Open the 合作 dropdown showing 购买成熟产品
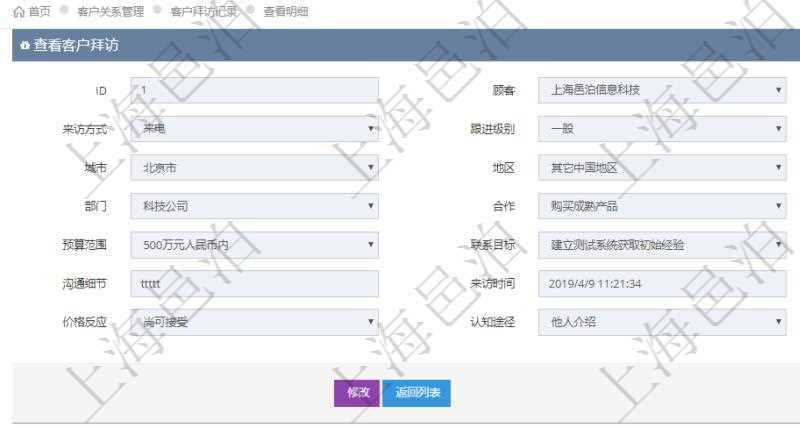 pos(662,206)
